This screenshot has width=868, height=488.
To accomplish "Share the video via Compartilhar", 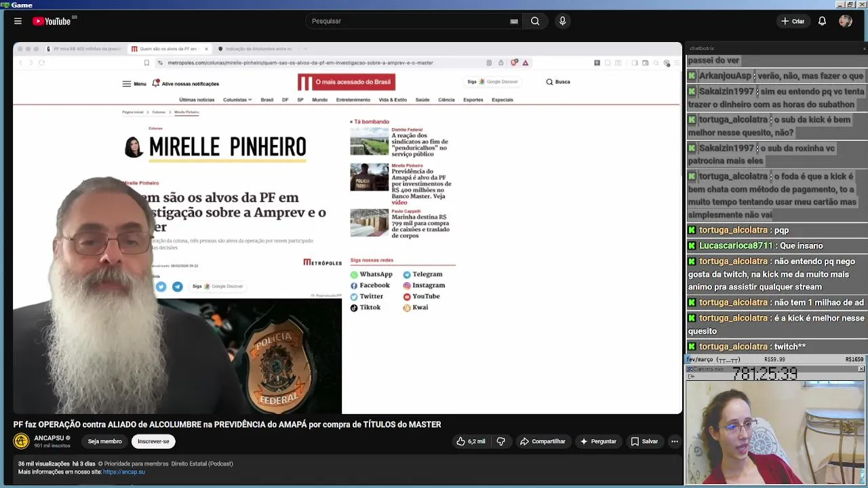I will tap(542, 441).
